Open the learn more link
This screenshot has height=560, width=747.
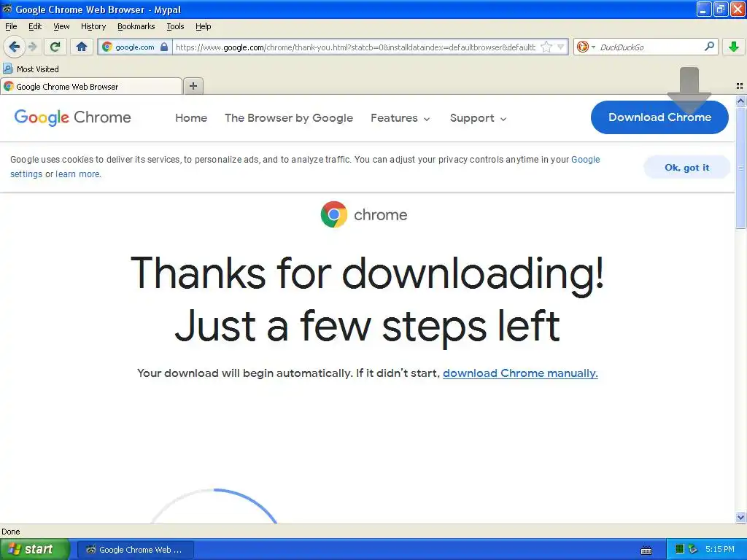pos(77,174)
